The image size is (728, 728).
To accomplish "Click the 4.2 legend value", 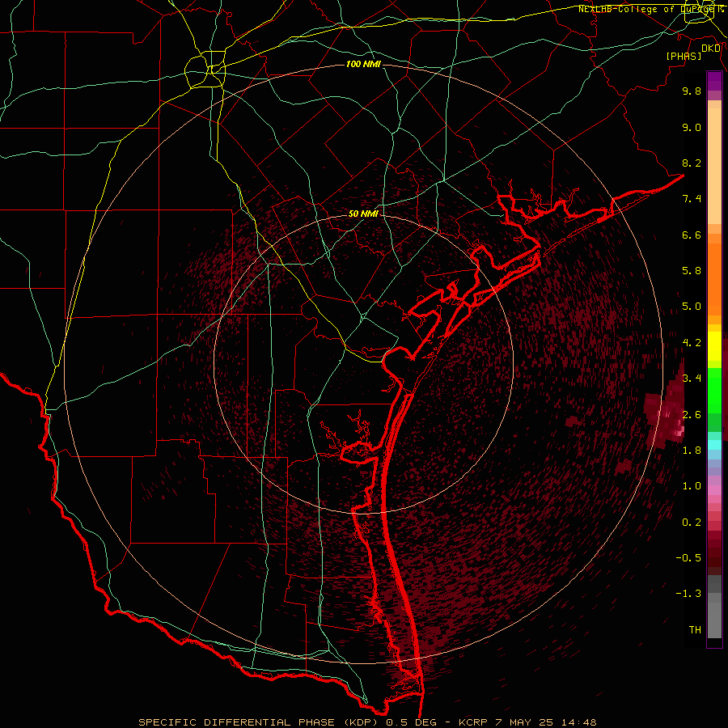I will tap(692, 343).
